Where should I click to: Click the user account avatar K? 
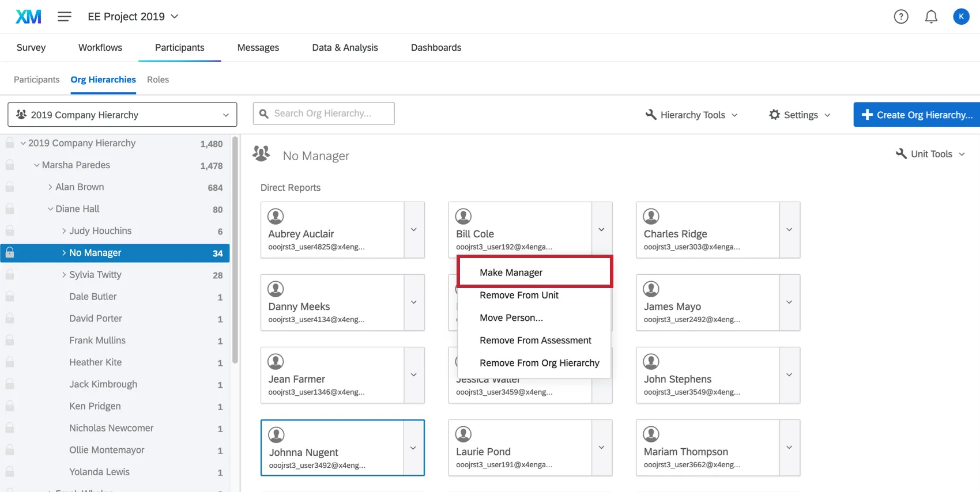click(960, 17)
